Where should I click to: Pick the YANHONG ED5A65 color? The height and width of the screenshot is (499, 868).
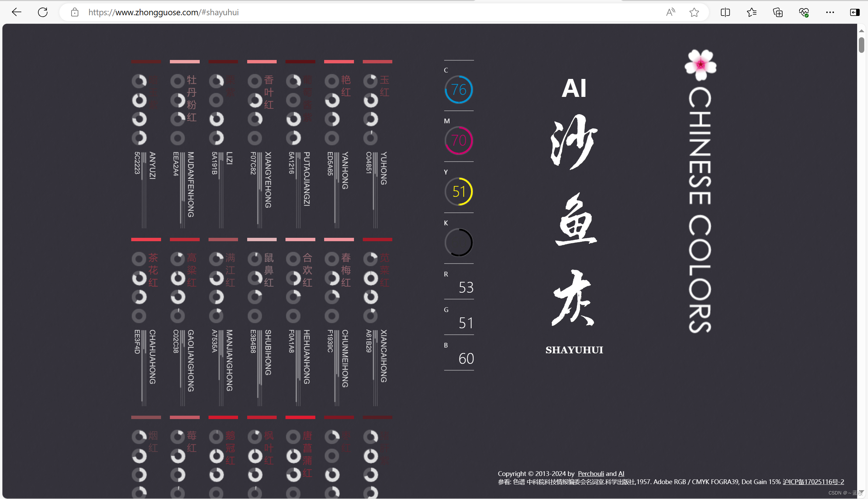tap(339, 144)
